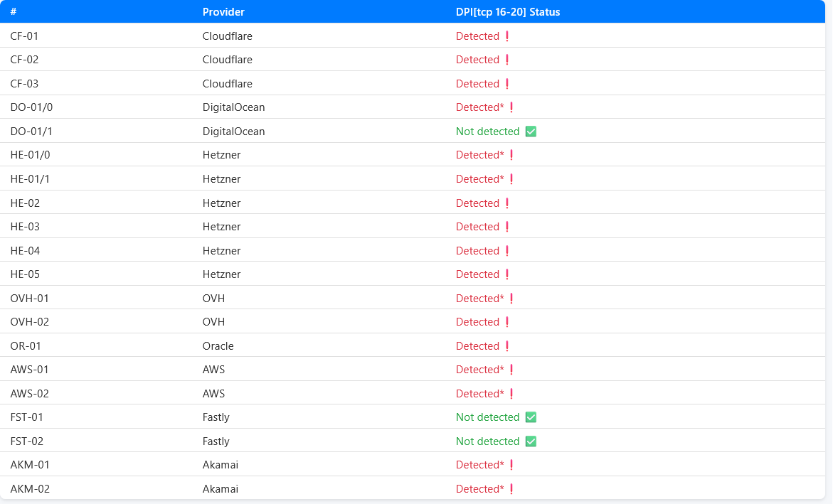Click the Not detected status text for FST-01
This screenshot has height=504, width=833.
487,417
